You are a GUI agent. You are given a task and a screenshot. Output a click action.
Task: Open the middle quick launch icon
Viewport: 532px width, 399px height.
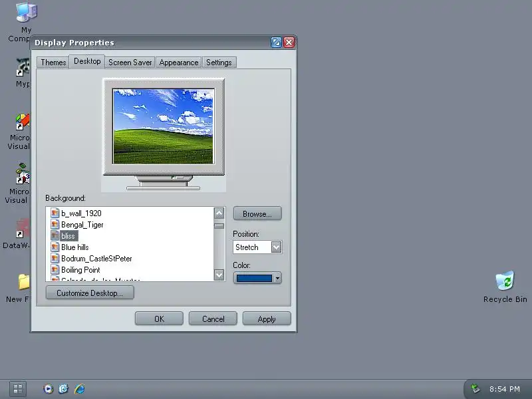[63, 389]
